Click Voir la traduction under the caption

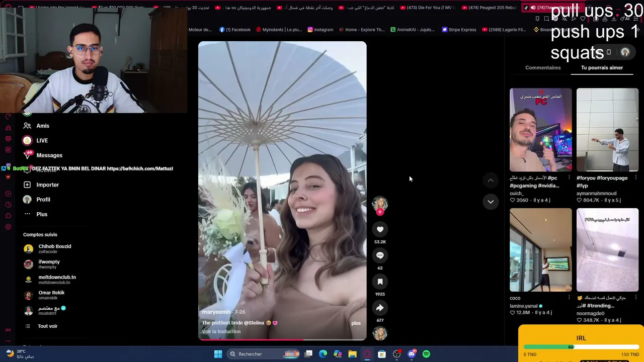[x=221, y=331]
